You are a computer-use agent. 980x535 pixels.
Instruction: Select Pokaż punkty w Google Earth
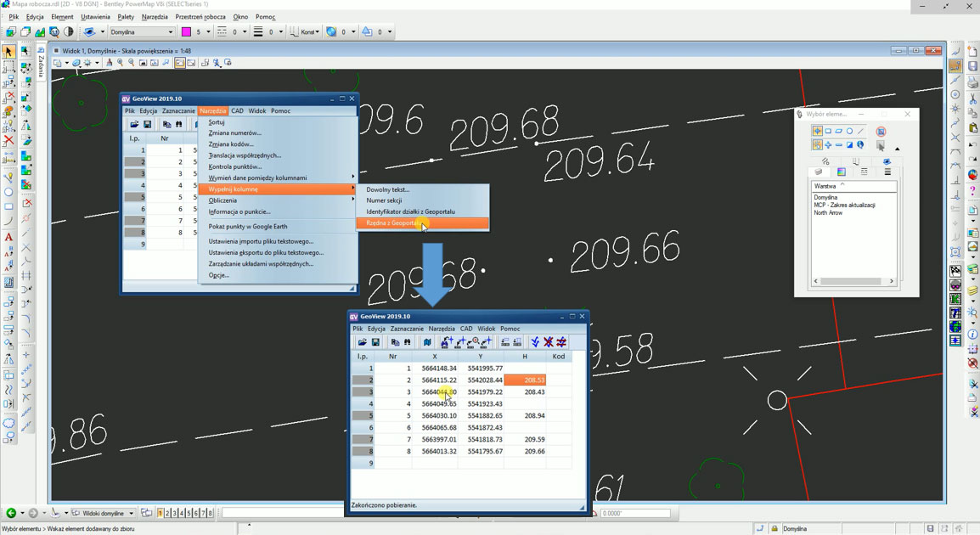pyautogui.click(x=247, y=226)
